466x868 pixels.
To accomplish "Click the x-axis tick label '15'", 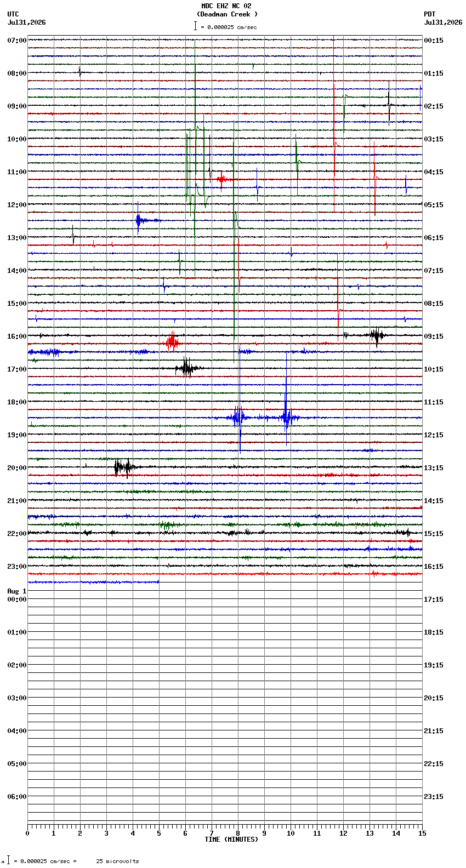I will tap(422, 833).
